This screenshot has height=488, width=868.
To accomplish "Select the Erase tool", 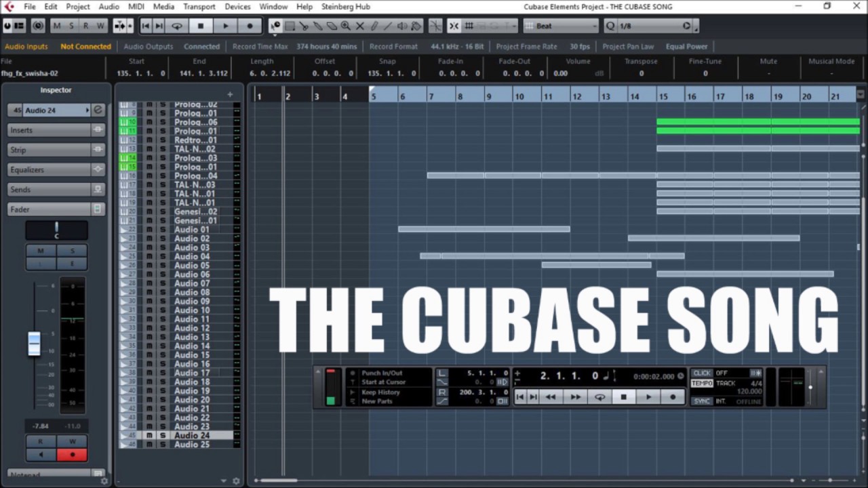I will point(332,26).
